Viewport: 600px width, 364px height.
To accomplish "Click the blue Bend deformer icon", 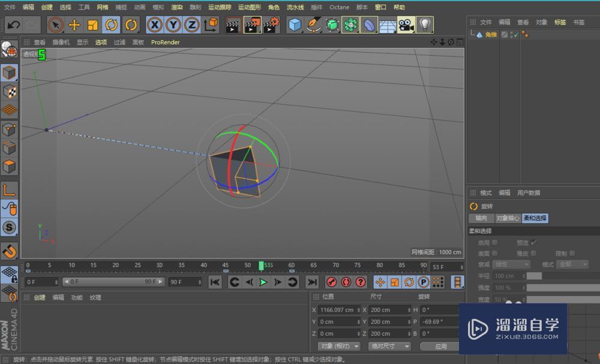I will point(369,25).
